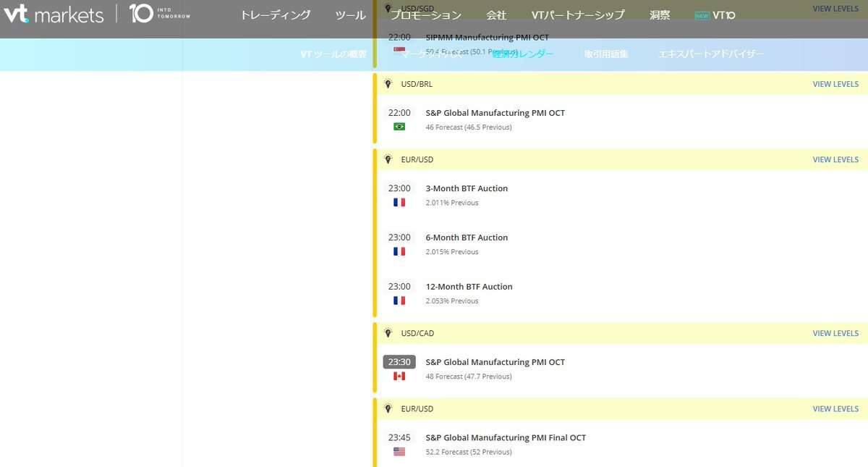Viewport: 868px width, 467px height.
Task: Click the 10 Into Tomorrow anniversary logo
Action: (x=159, y=14)
